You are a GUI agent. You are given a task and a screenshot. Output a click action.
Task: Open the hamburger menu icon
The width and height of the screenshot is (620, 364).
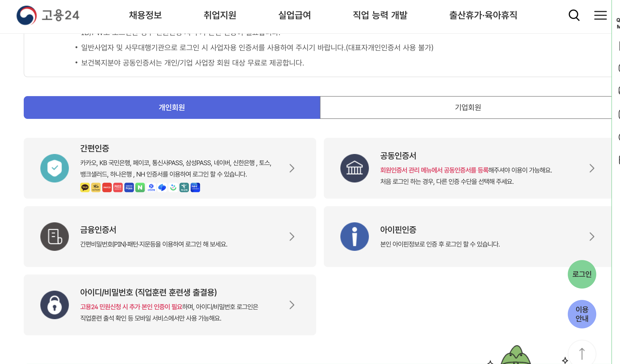pos(600,15)
